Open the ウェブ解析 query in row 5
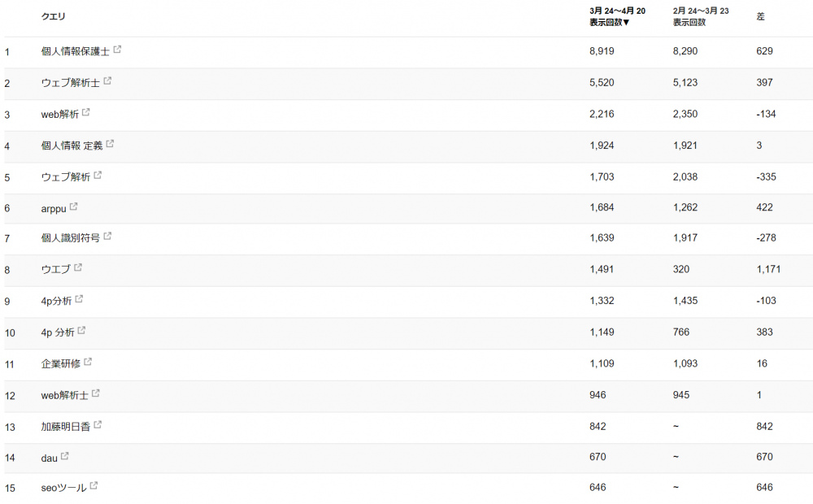This screenshot has height=504, width=813. click(65, 176)
